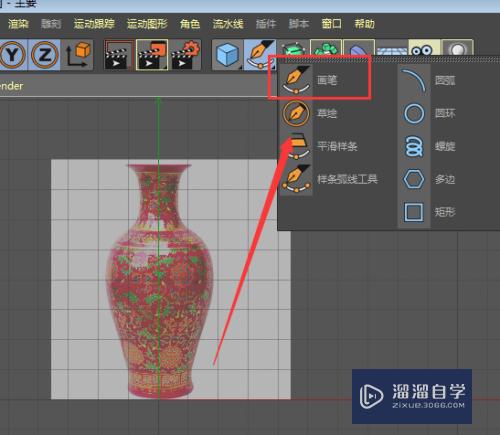This screenshot has height=435, width=500.
Task: Open the 帮助 menu
Action: (364, 24)
